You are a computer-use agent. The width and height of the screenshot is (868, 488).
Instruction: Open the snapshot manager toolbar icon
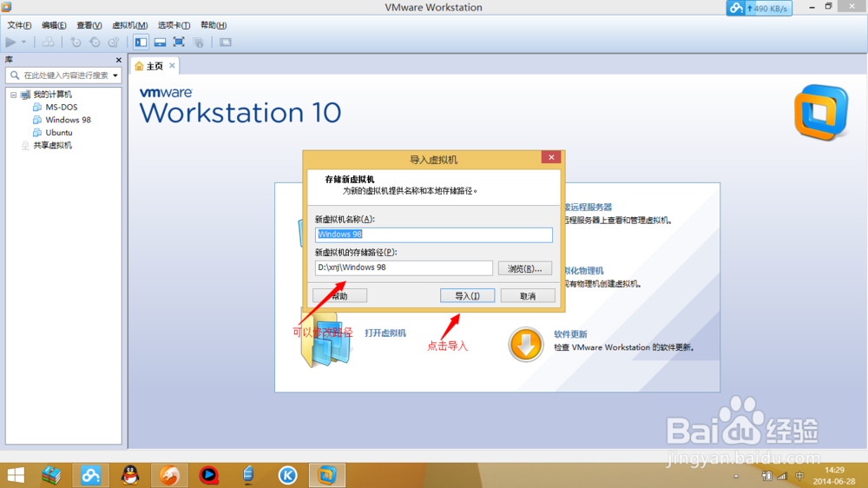114,42
